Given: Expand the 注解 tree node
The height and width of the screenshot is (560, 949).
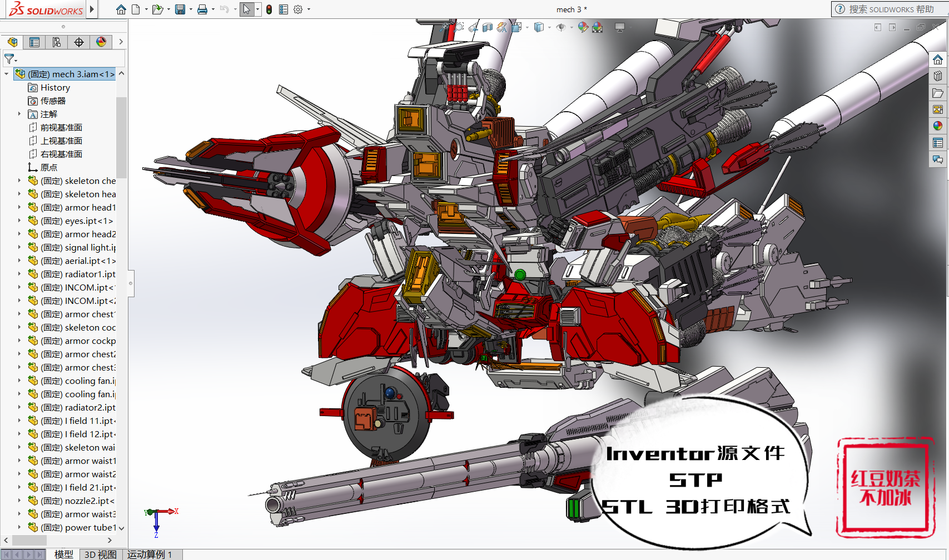Looking at the screenshot, I should click(20, 114).
